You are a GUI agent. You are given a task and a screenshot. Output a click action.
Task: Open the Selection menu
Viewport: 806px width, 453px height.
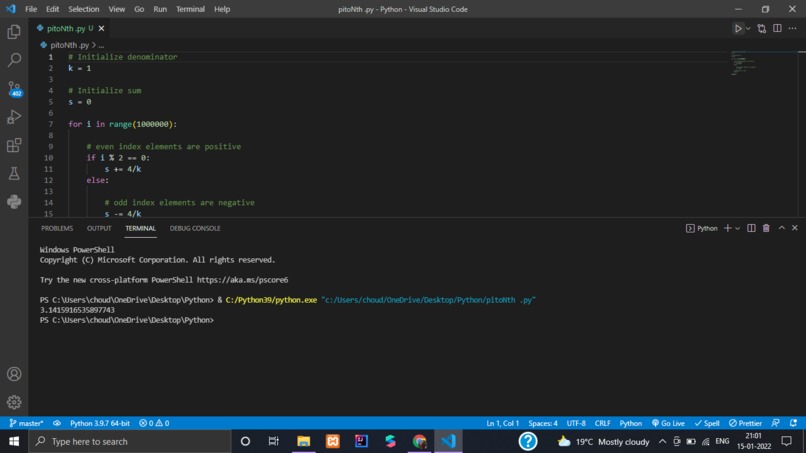click(84, 9)
